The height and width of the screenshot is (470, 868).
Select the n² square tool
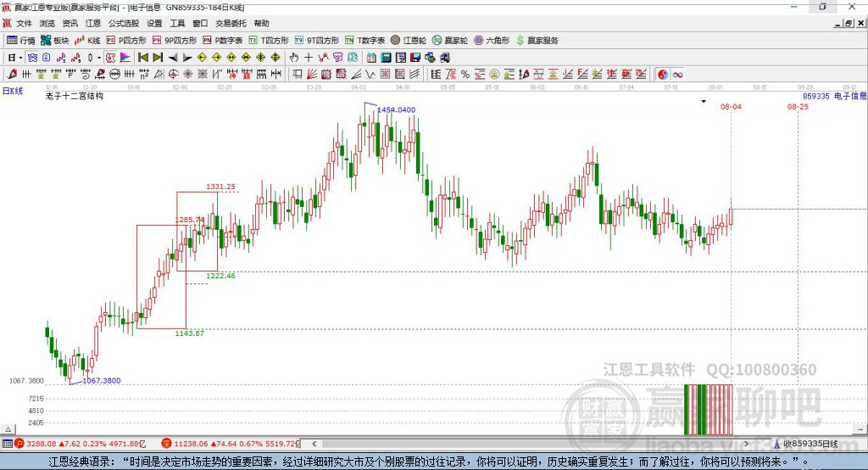[144, 75]
